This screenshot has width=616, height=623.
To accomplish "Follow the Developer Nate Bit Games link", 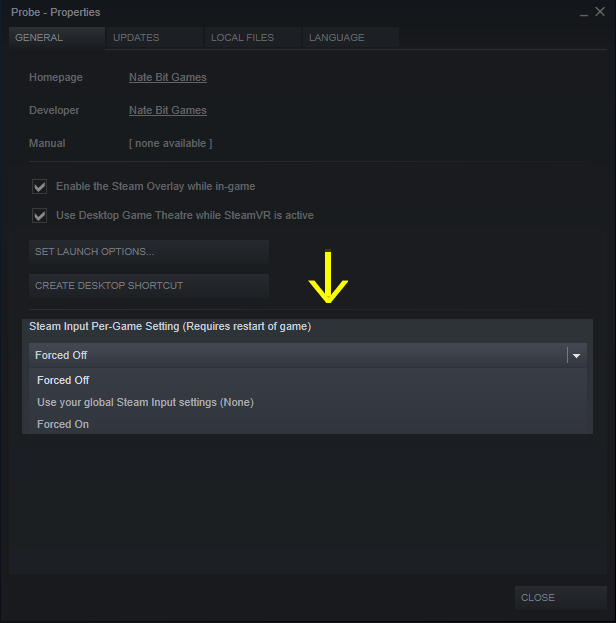I will 168,110.
